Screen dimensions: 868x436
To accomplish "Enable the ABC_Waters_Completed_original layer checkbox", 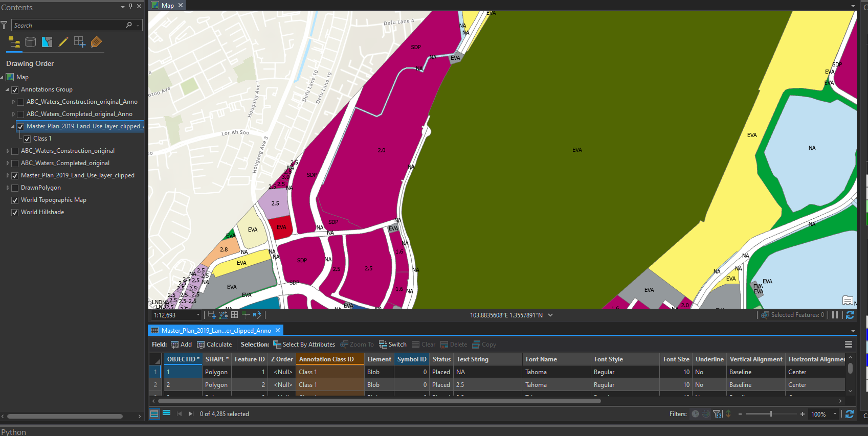I will [x=15, y=164].
